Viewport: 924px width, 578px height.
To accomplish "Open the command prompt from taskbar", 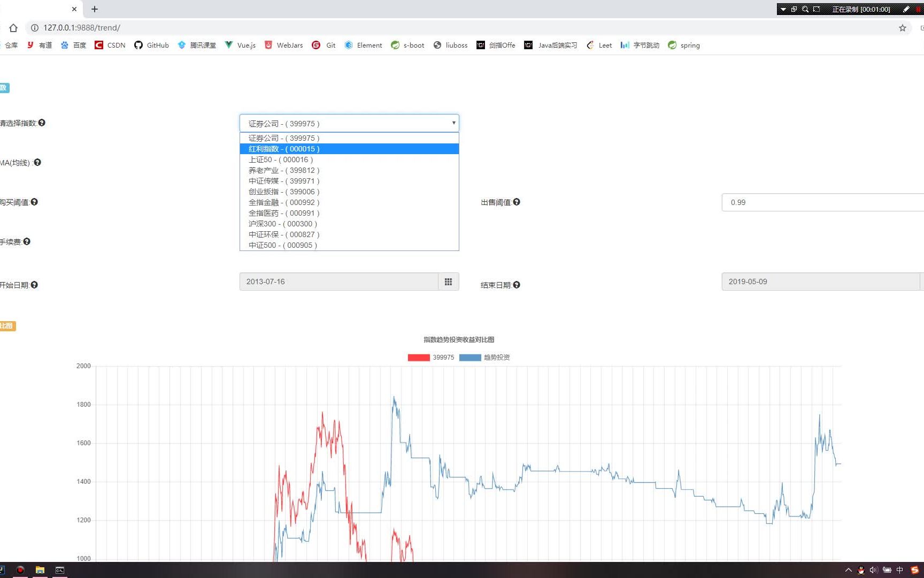I will [x=60, y=570].
